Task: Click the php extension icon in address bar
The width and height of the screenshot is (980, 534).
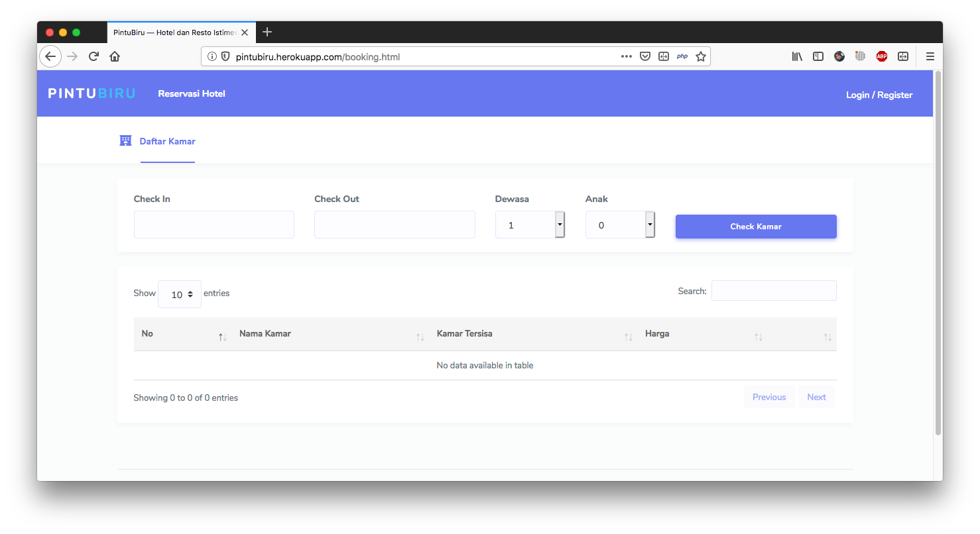Action: (x=682, y=56)
